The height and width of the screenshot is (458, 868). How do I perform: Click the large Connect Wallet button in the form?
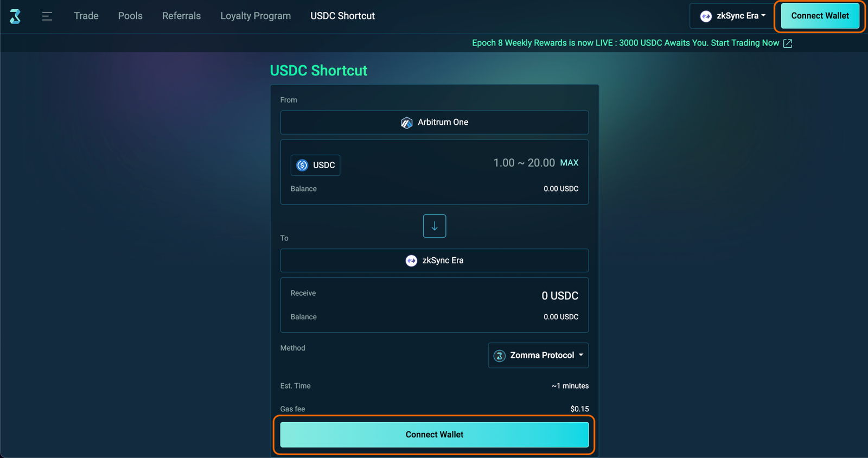[x=434, y=435]
